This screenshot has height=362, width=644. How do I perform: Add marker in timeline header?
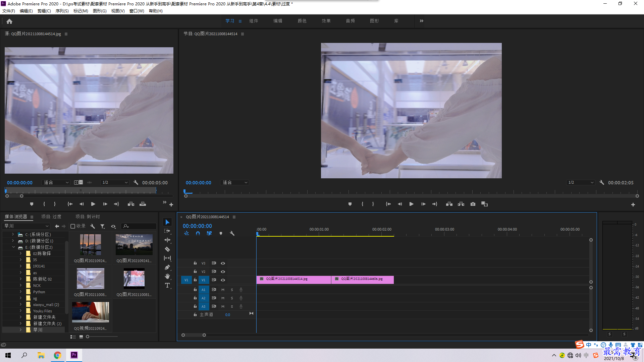tap(221, 233)
